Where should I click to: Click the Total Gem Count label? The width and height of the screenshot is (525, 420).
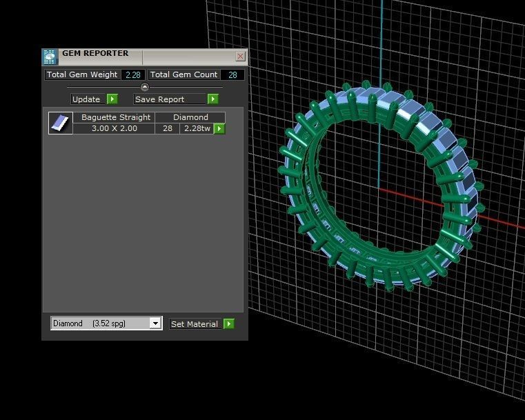[184, 74]
